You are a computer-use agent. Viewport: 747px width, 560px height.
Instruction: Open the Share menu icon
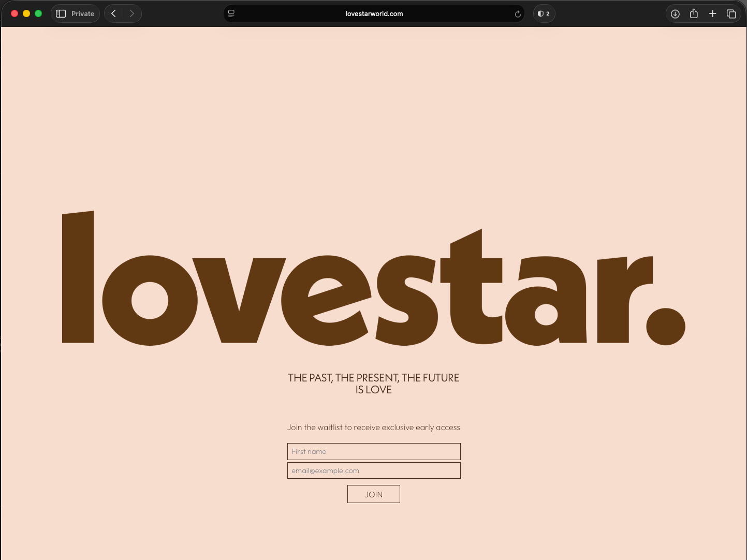[x=694, y=13]
